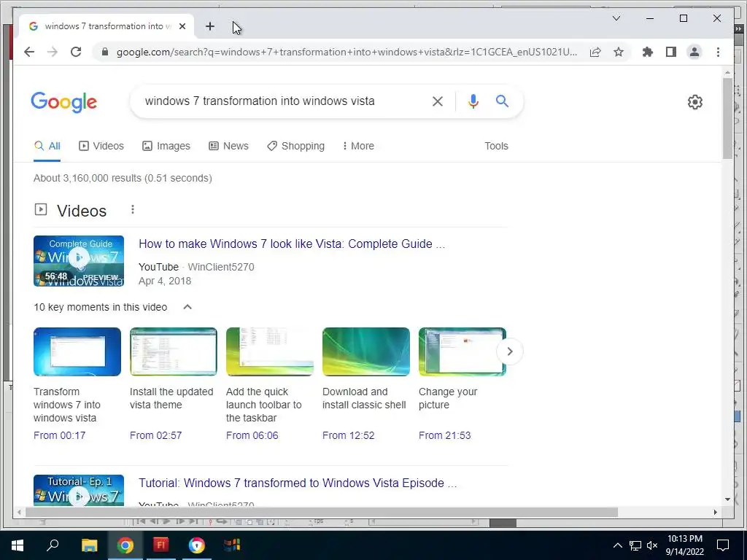Go forward to the next page
Image resolution: width=747 pixels, height=560 pixels.
pyautogui.click(x=53, y=52)
